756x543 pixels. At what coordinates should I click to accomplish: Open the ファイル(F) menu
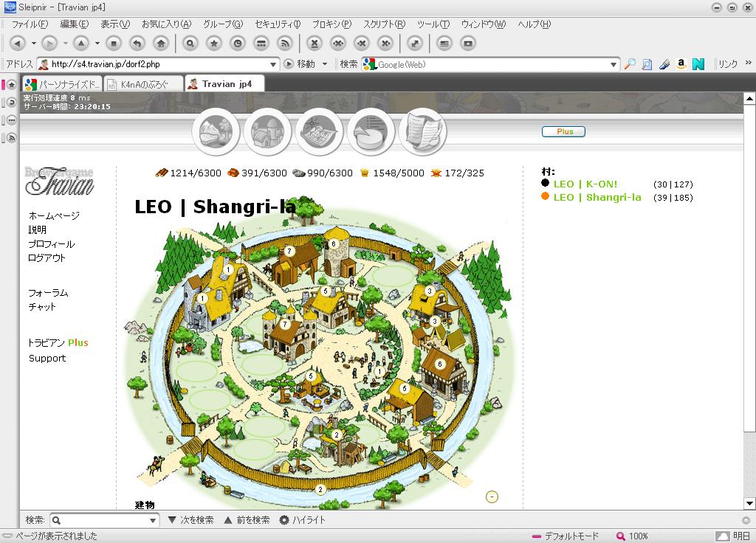tap(30, 24)
